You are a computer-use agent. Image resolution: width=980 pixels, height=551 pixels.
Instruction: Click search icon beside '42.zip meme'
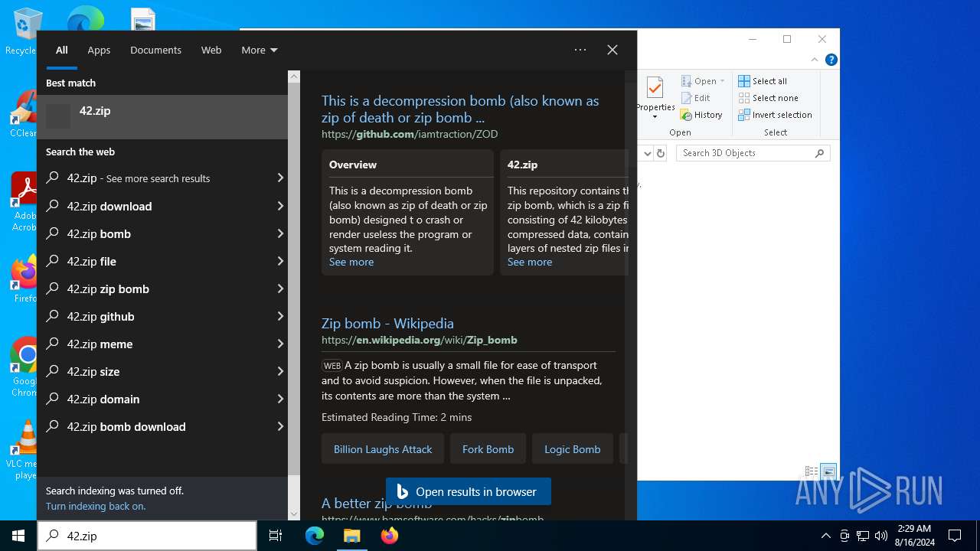coord(53,344)
